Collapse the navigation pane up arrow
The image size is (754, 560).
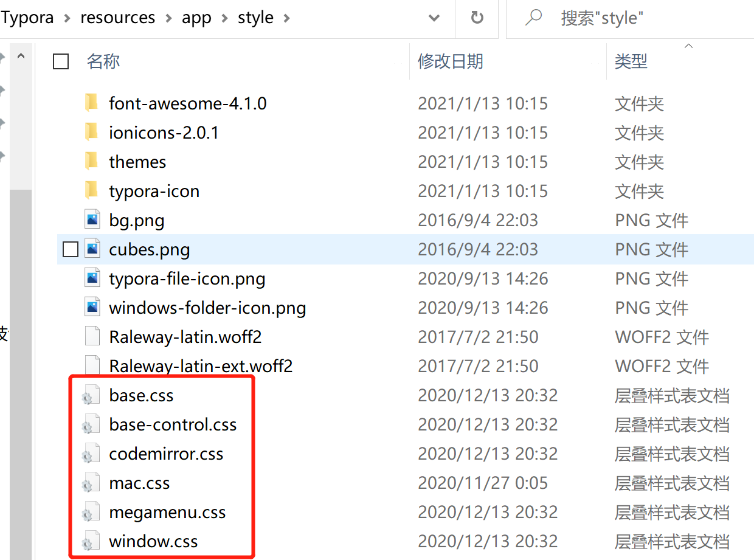click(21, 57)
